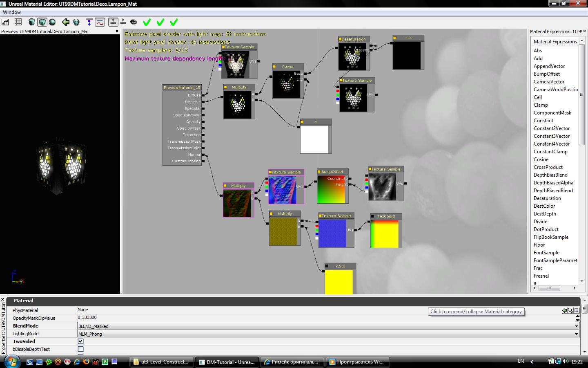This screenshot has width=588, height=368.
Task: Click the BumpOffset node preview thumbnail
Action: (331, 189)
